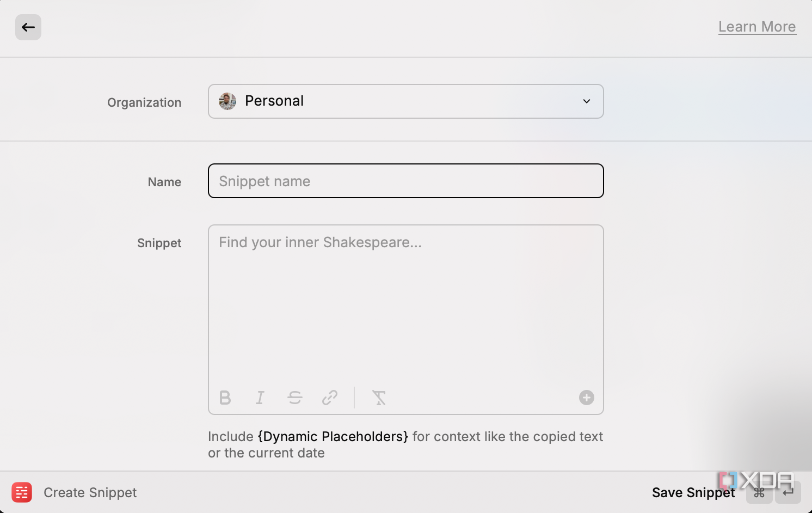The height and width of the screenshot is (513, 812).
Task: Click the Return key shortcut hint
Action: 788,492
